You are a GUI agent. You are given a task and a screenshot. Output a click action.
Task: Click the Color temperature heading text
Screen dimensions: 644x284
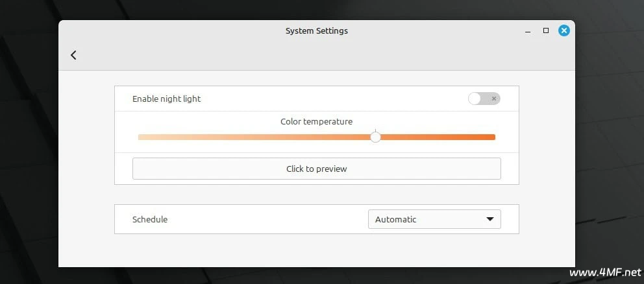[316, 121]
